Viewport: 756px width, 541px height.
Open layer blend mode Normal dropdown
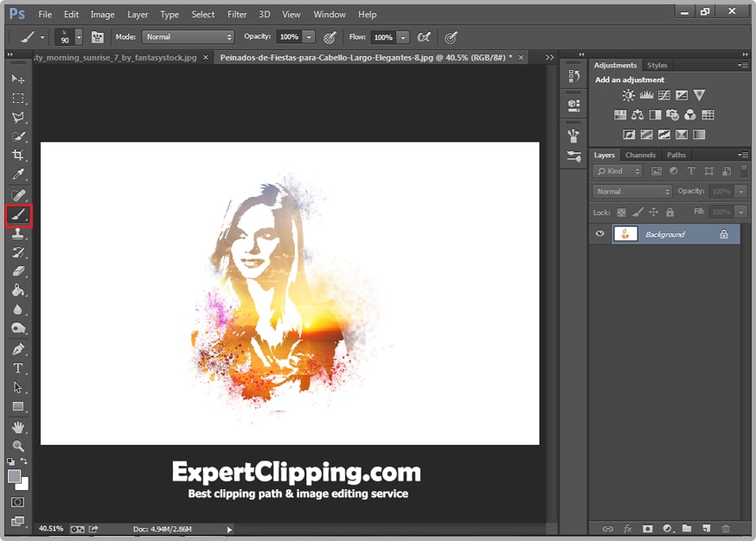pyautogui.click(x=632, y=191)
